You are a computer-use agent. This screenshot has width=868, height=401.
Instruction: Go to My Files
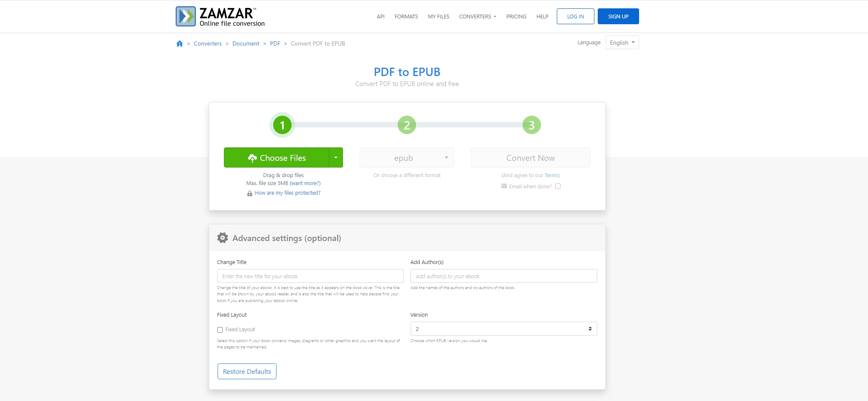pyautogui.click(x=439, y=17)
